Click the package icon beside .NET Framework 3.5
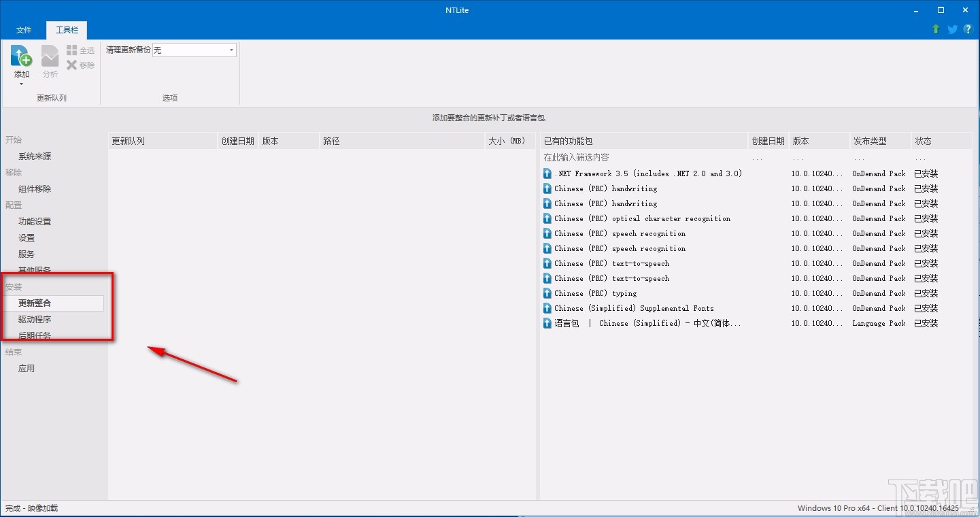 click(x=547, y=173)
